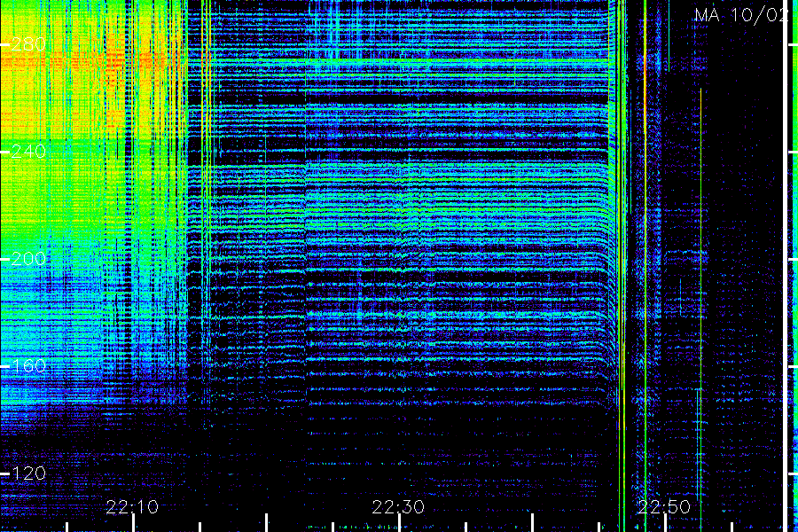Click the 22:10 time axis label
This screenshot has height=532, width=798.
[x=132, y=507]
